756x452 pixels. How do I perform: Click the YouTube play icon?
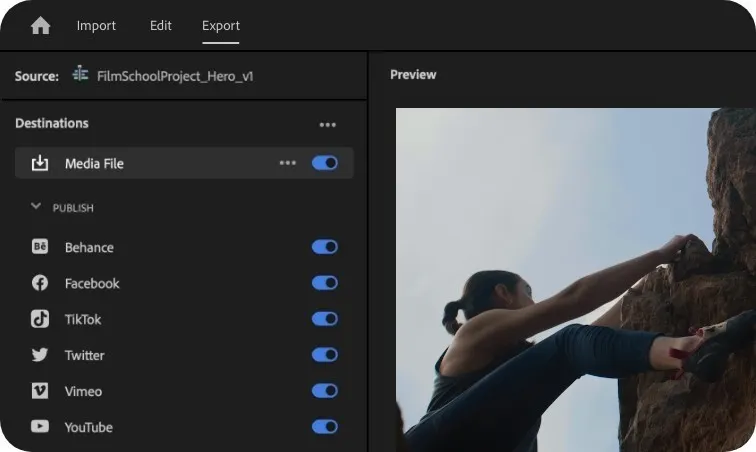(x=40, y=426)
